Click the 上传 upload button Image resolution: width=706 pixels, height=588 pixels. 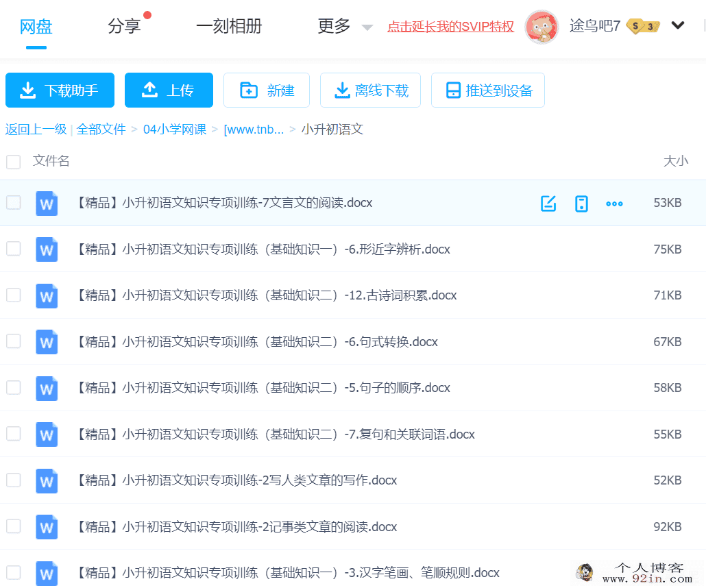[x=169, y=90]
